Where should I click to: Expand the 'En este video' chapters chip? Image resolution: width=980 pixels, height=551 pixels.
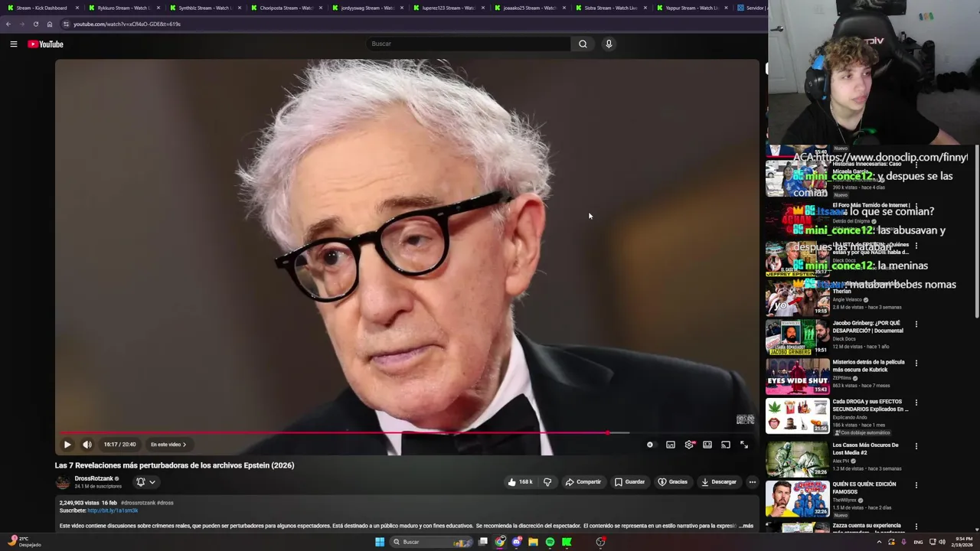[168, 445]
